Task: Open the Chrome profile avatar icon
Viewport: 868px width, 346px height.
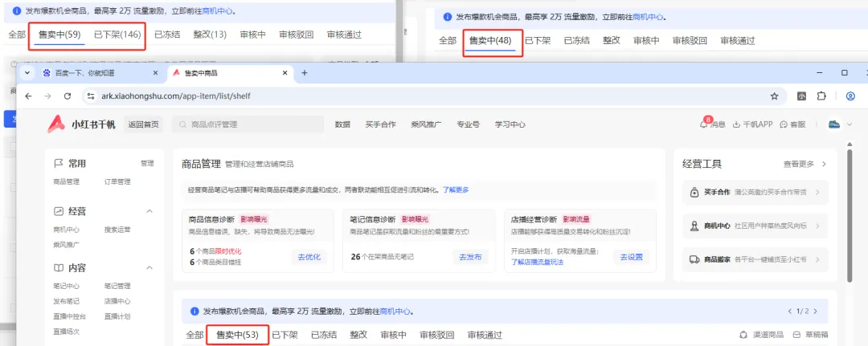Action: (x=851, y=96)
